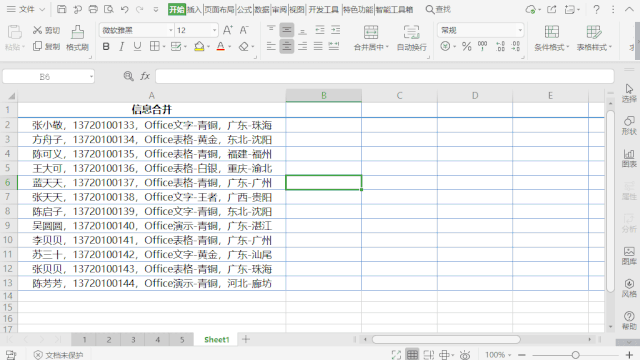
Task: Toggle Italic formatting
Action: [122, 47]
